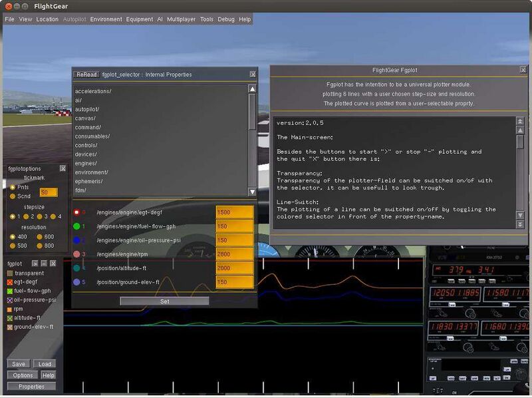Set stepsize to 4
The height and width of the screenshot is (398, 532).
click(53, 217)
